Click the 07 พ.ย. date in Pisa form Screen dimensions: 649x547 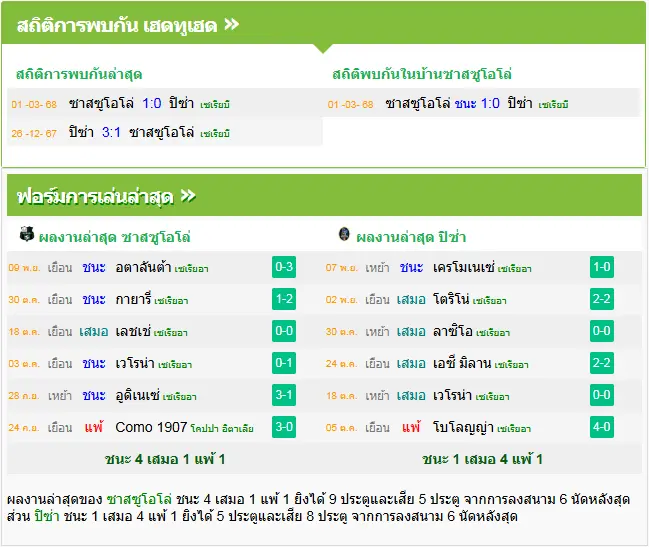[342, 268]
